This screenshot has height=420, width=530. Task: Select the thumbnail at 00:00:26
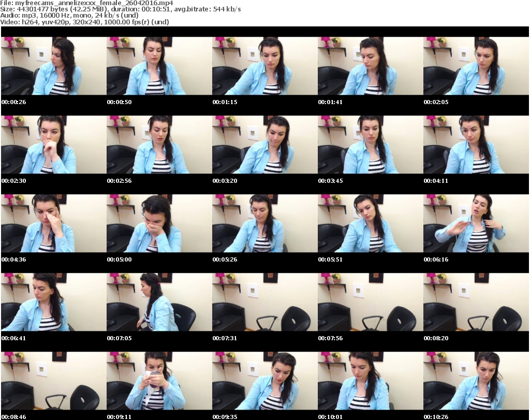53,66
